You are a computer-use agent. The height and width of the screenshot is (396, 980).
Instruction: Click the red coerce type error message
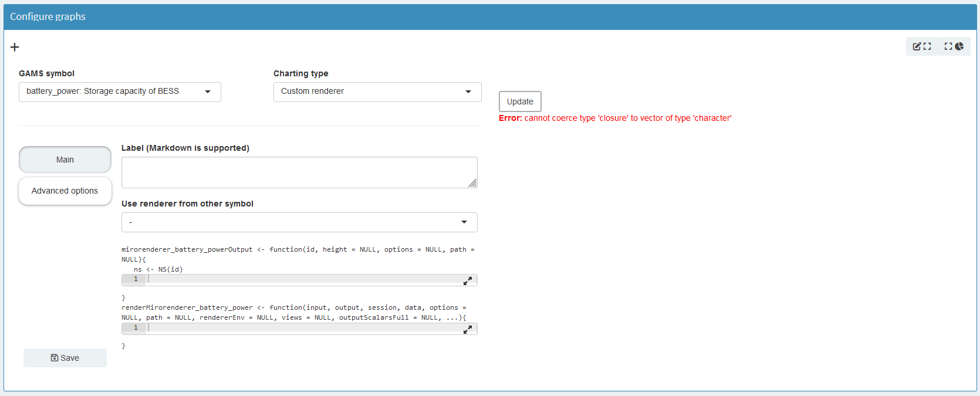615,118
